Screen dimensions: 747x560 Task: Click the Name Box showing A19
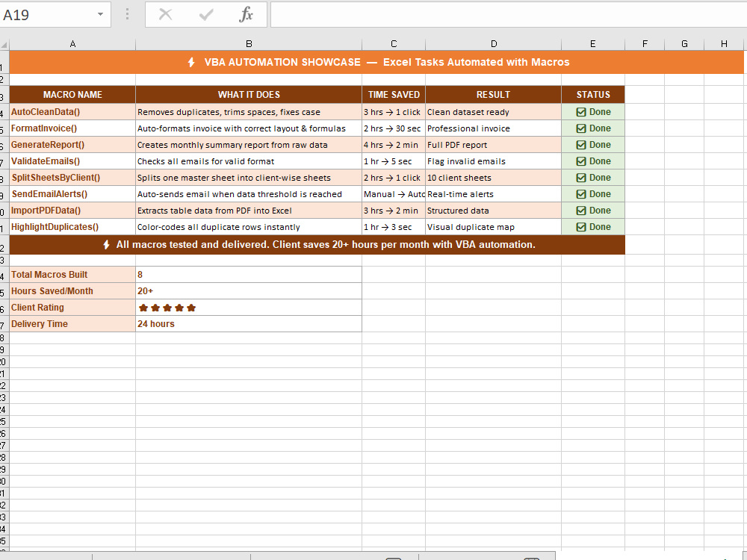(55, 15)
